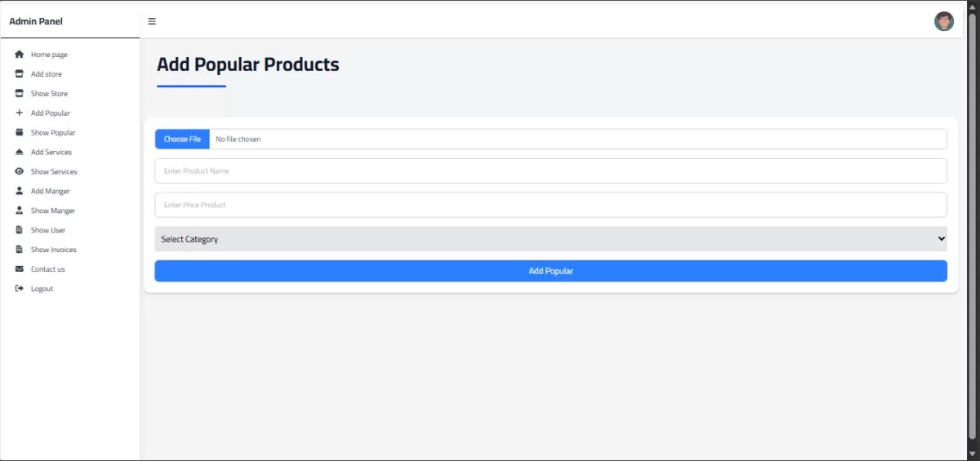Expand the Select Category dropdown

(x=551, y=239)
